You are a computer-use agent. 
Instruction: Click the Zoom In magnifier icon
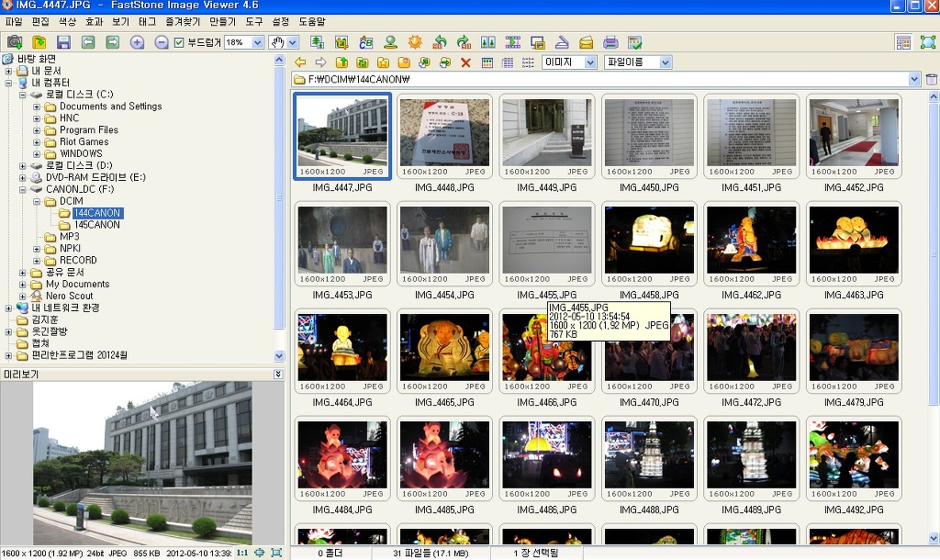[137, 42]
